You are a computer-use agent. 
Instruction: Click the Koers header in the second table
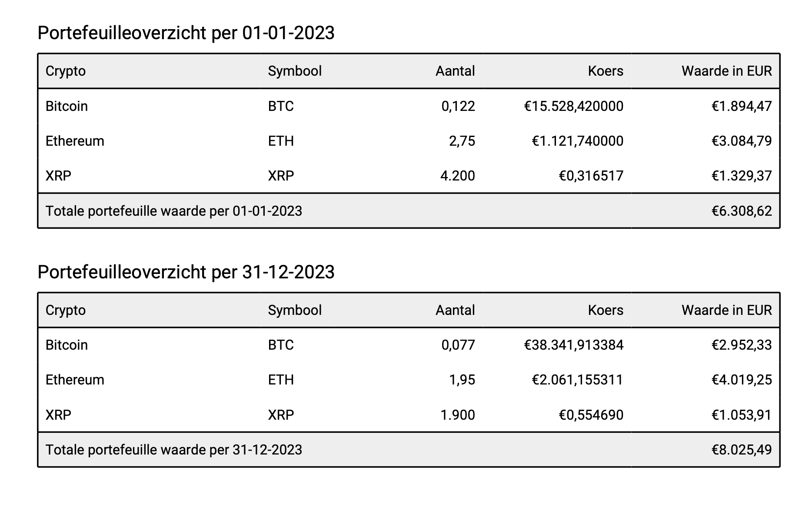point(606,310)
